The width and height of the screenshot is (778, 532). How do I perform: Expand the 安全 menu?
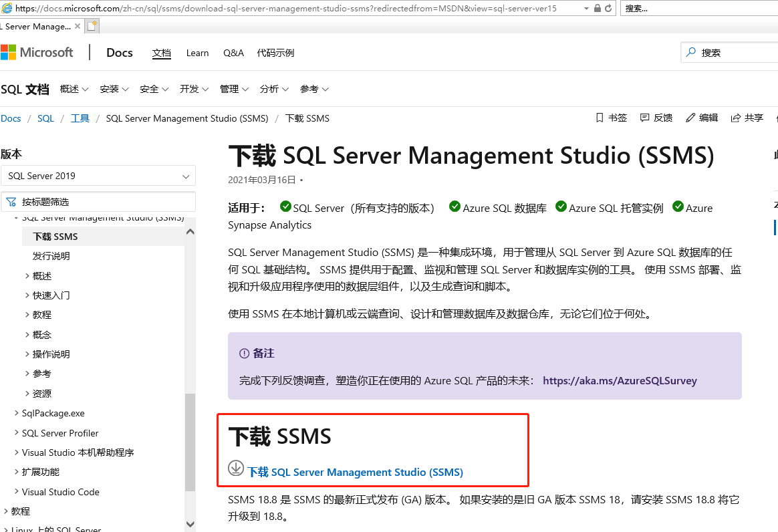(x=154, y=89)
